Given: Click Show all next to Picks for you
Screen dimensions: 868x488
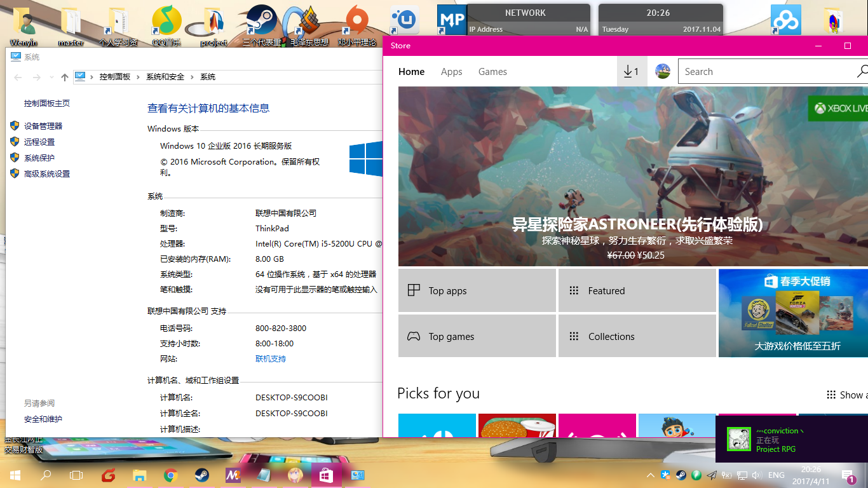Looking at the screenshot, I should [847, 395].
